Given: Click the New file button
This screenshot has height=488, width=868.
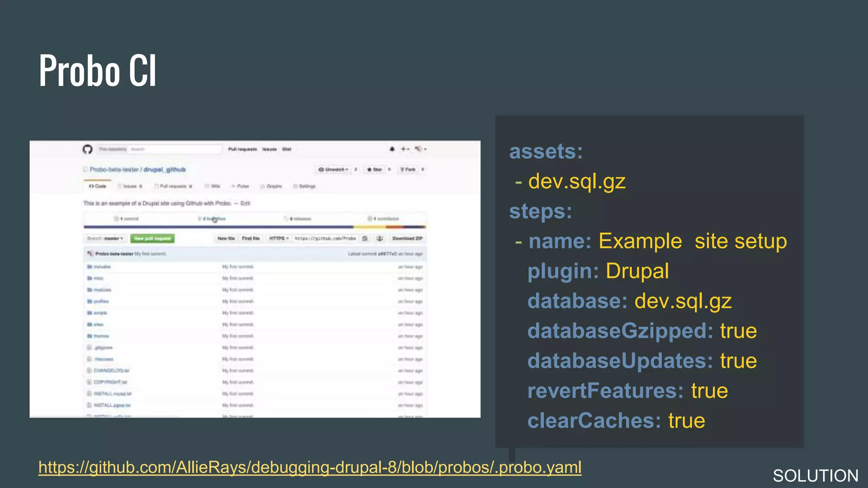Looking at the screenshot, I should pos(226,238).
